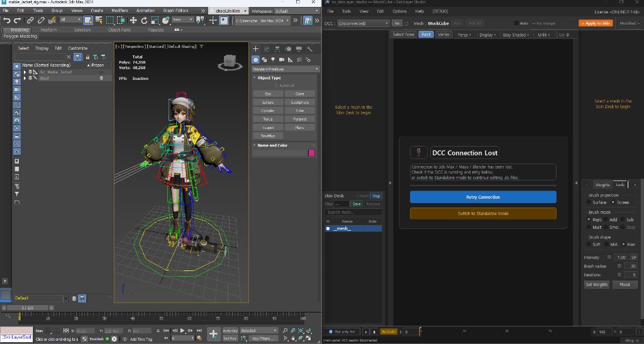Switch to the Freeform ribbon tab
Viewport: 644px width, 344px height.
[x=48, y=30]
